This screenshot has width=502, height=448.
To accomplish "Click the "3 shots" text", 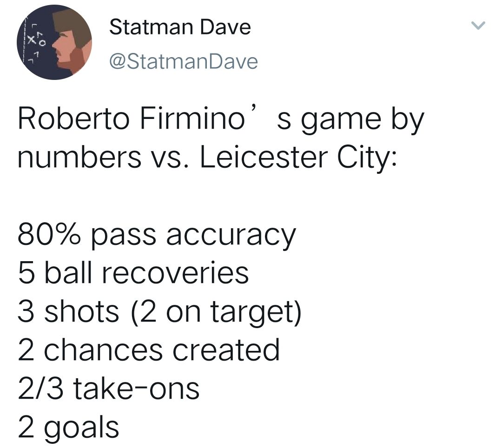I will click(x=68, y=311).
